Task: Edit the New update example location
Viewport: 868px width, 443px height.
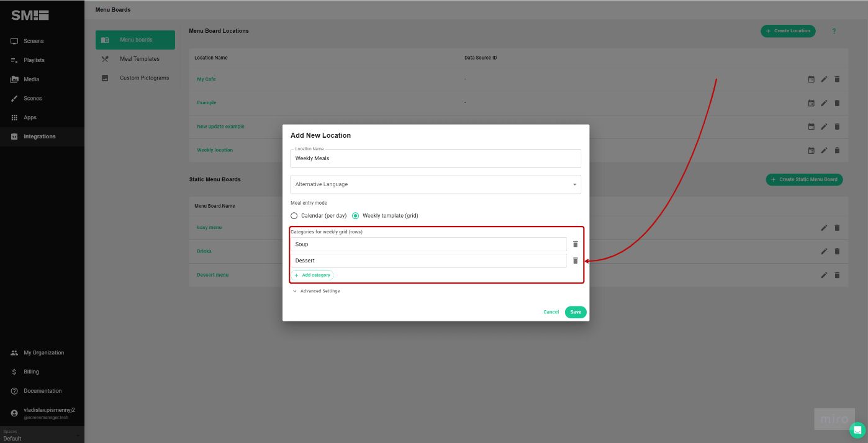Action: coord(824,127)
